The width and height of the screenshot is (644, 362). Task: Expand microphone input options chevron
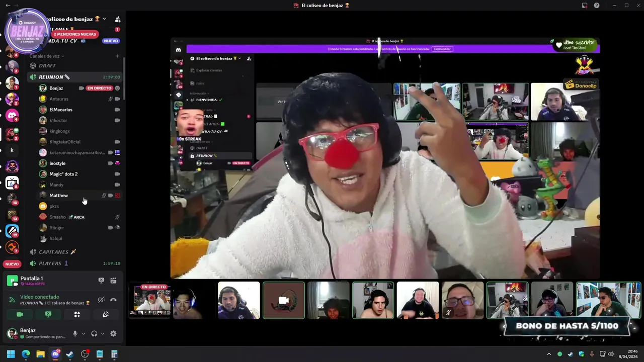(x=84, y=334)
